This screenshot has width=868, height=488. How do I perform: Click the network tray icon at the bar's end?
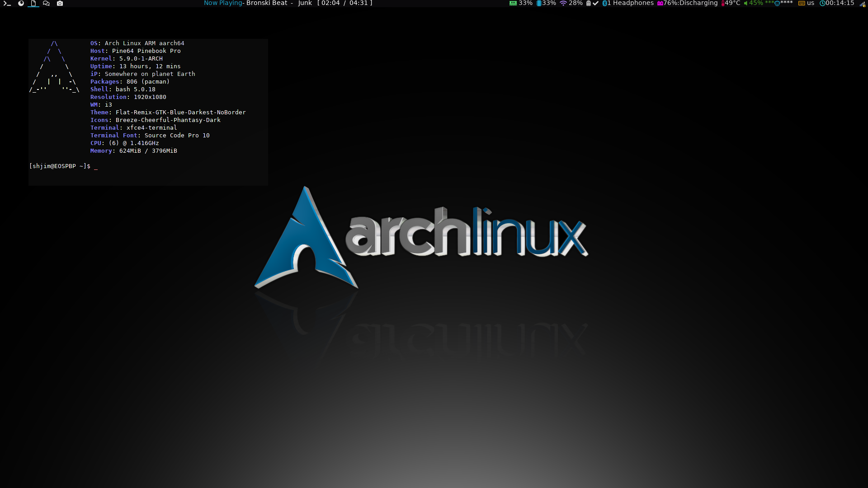(863, 4)
